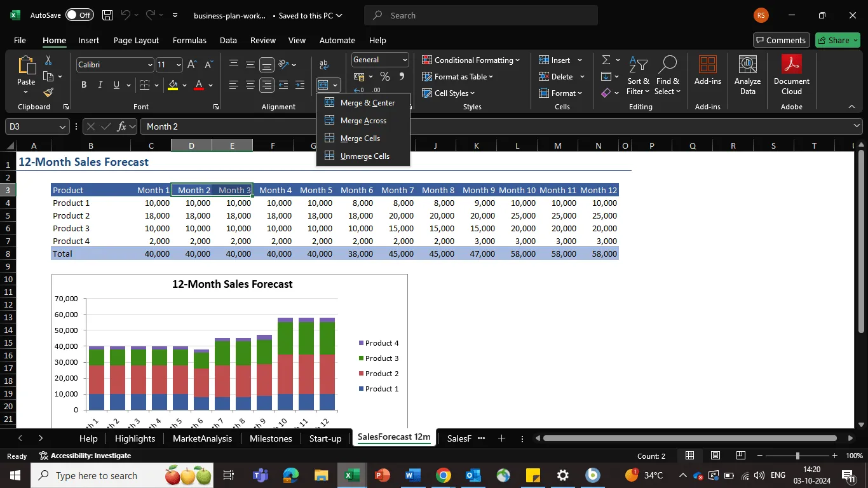
Task: Click the Fill Color bucket icon
Action: (x=173, y=85)
